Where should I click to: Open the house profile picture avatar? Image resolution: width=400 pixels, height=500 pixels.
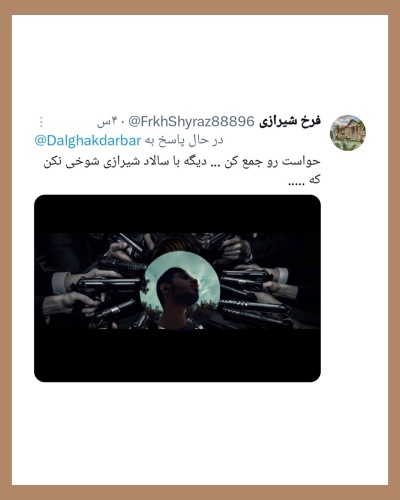pyautogui.click(x=348, y=133)
